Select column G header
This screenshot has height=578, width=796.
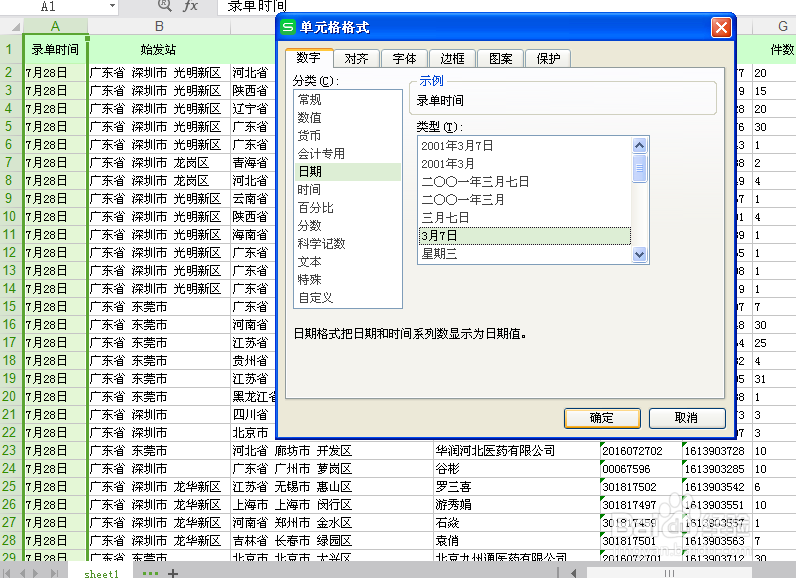coord(781,26)
